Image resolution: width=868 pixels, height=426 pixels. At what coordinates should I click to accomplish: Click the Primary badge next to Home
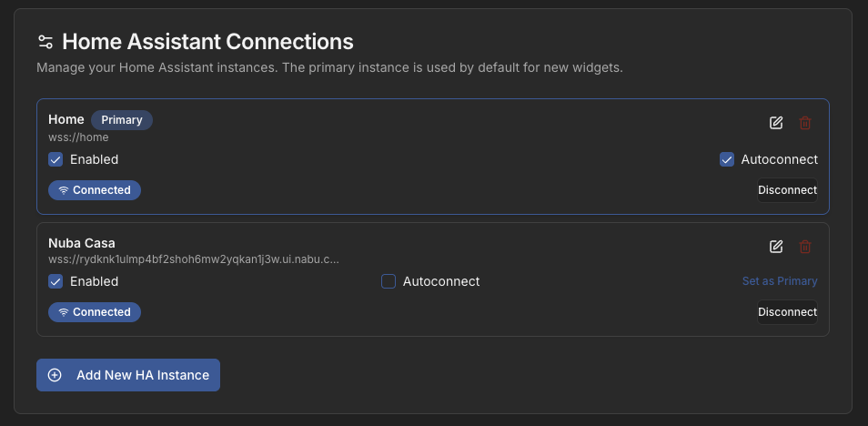click(122, 119)
